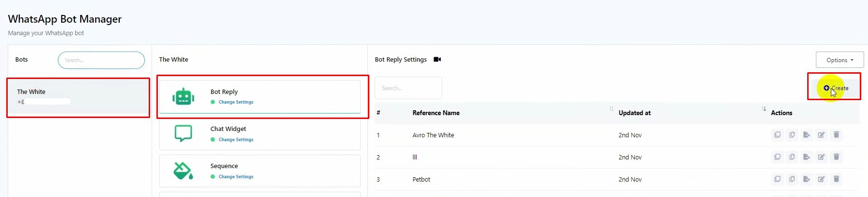Screen dimensions: 868x197
Task: Export the Avro The White reply
Action: pyautogui.click(x=806, y=135)
